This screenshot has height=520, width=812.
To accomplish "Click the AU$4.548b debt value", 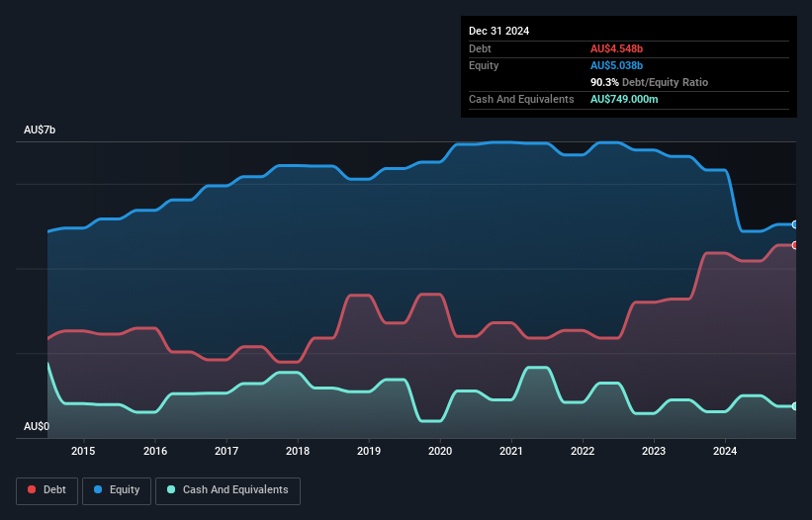I will point(616,48).
